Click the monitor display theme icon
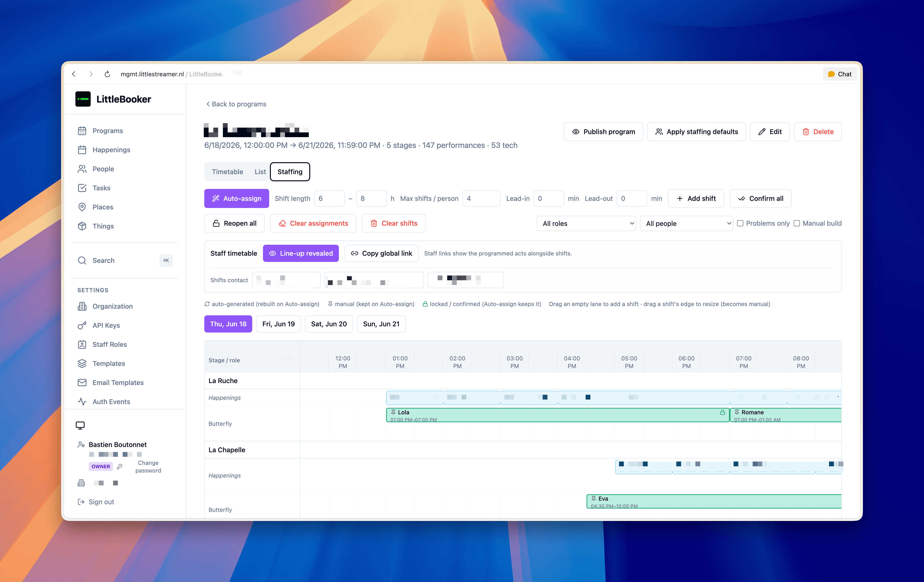The height and width of the screenshot is (582, 924). [80, 426]
